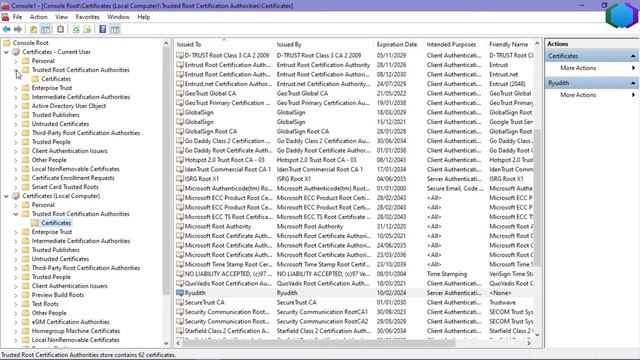640x360 pixels.
Task: Click the certificate list horizontal scrollbar
Action: click(318, 343)
